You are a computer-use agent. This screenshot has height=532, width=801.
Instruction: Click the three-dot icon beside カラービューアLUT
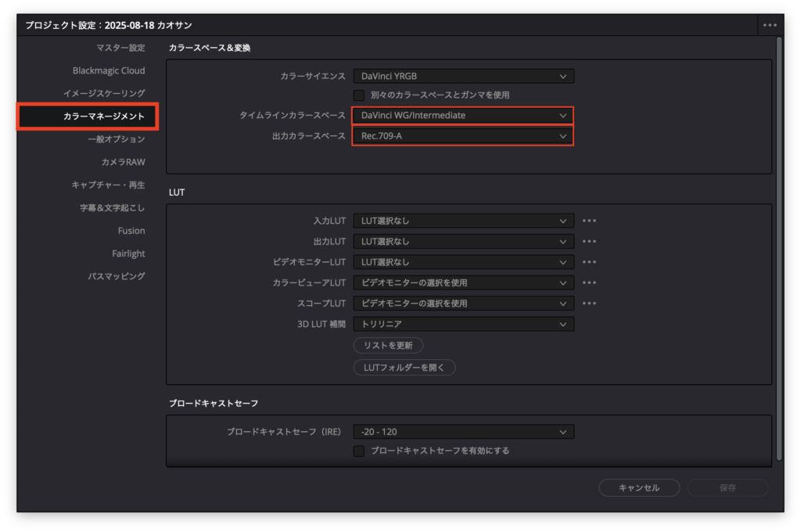[x=589, y=282]
